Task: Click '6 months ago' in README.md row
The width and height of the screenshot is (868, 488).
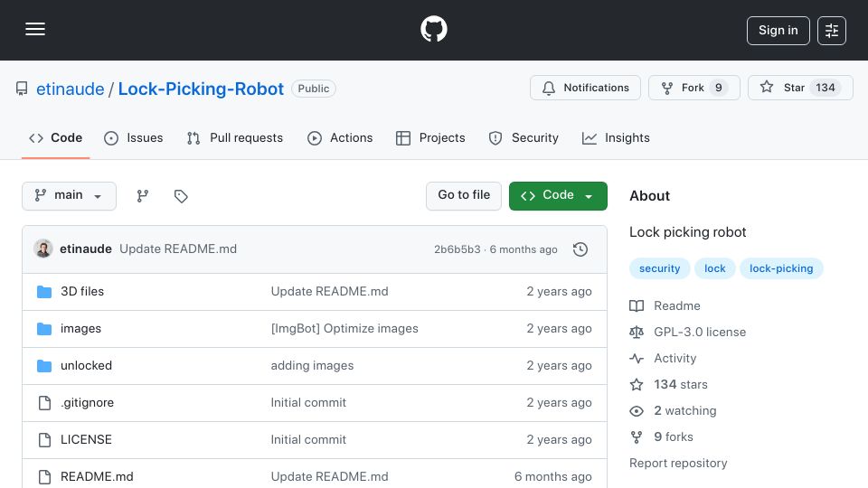Action: point(552,477)
